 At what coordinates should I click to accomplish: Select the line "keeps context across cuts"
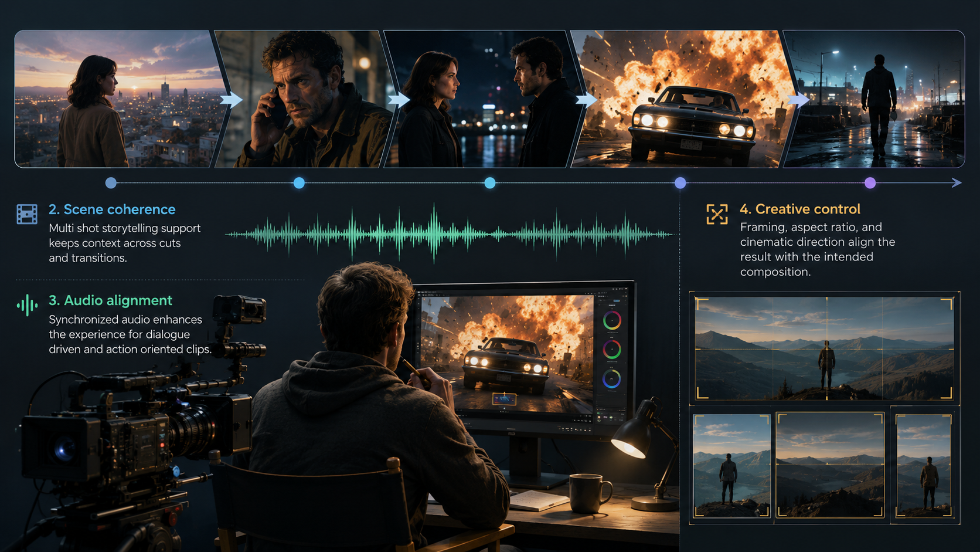click(x=115, y=243)
